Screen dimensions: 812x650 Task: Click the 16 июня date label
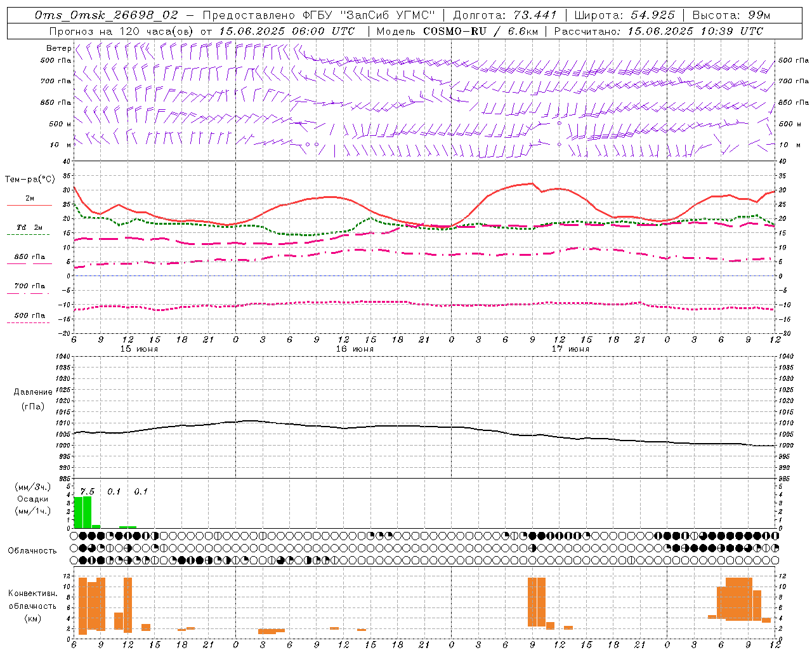[x=355, y=349]
